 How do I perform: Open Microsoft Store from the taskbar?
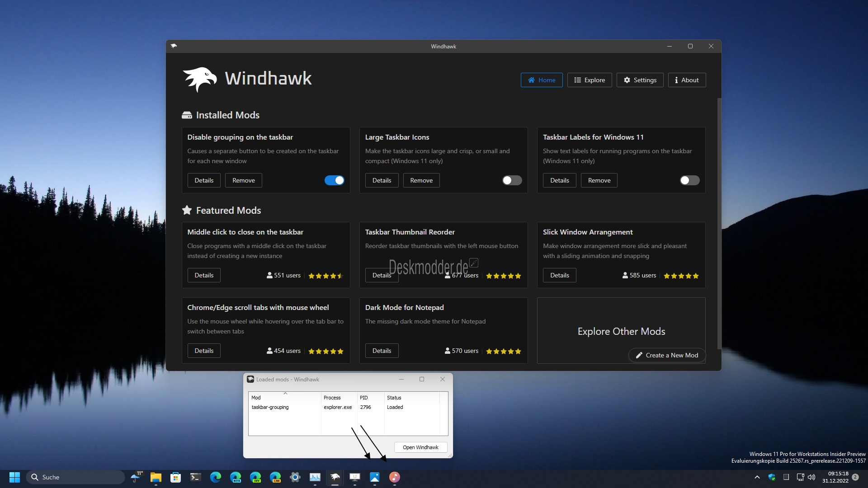pyautogui.click(x=176, y=477)
